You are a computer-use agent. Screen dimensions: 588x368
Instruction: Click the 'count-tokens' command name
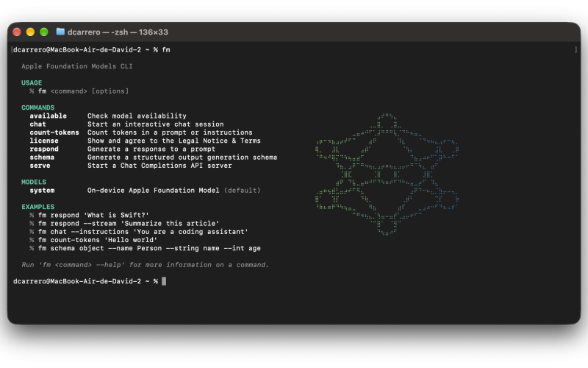pos(54,132)
